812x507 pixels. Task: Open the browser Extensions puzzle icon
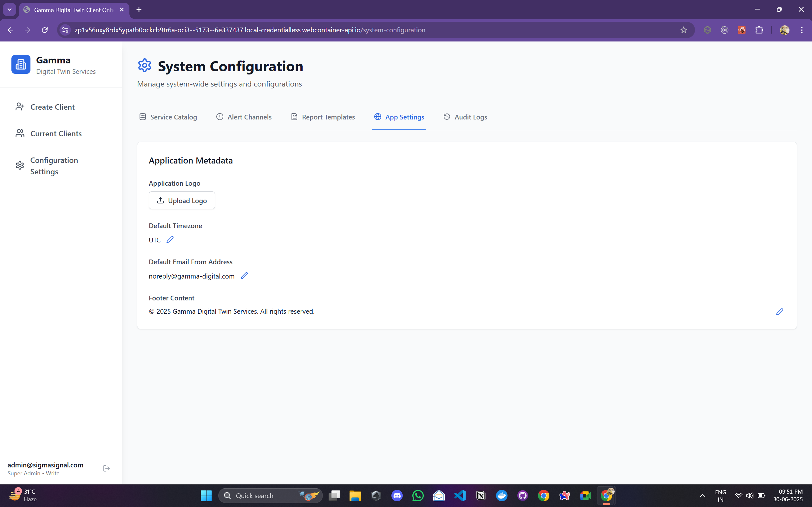tap(759, 30)
